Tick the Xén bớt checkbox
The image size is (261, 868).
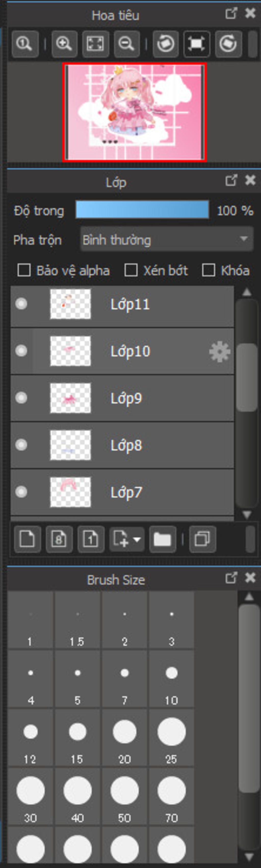[131, 270]
